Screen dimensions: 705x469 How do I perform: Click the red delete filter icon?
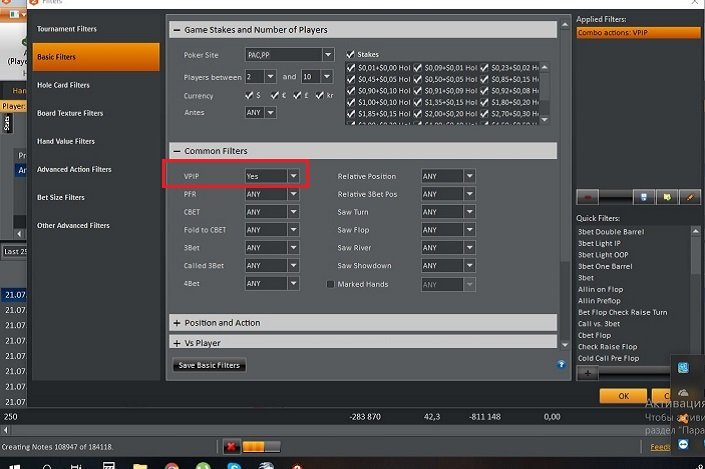click(x=590, y=197)
